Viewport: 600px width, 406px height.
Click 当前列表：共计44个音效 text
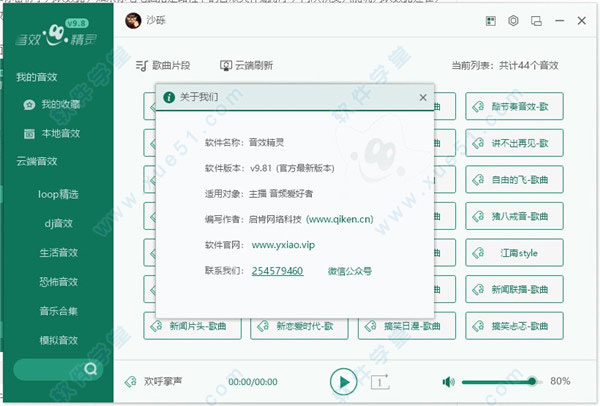[x=505, y=65]
